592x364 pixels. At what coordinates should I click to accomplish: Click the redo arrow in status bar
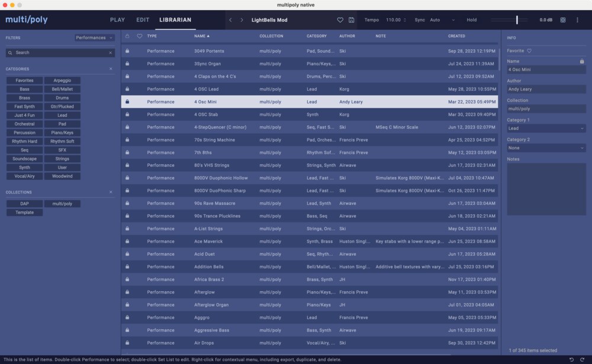click(583, 359)
